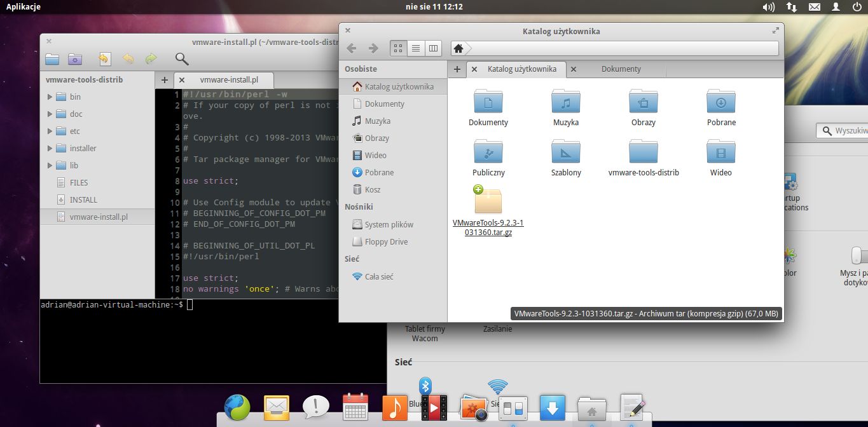Image resolution: width=868 pixels, height=427 pixels.
Task: Go forward in the Files window
Action: point(373,48)
